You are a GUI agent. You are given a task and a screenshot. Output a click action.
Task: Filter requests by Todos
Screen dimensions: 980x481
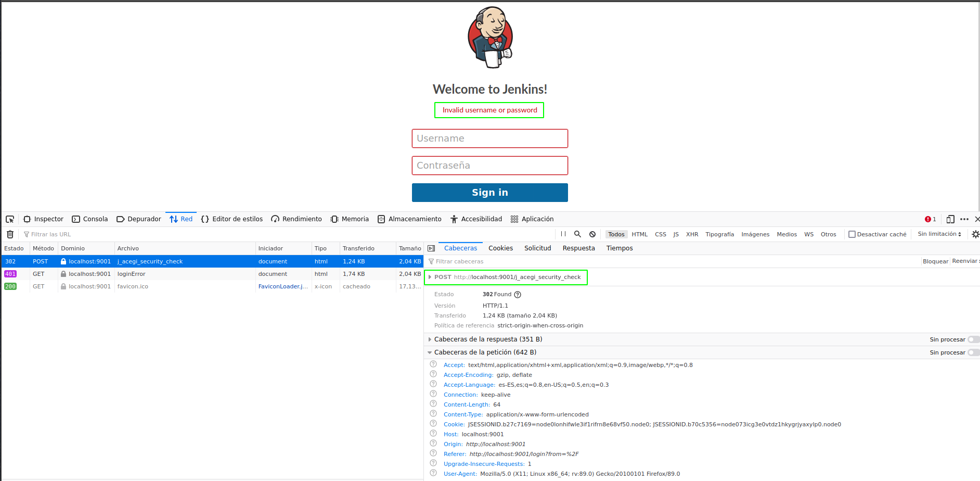[616, 234]
